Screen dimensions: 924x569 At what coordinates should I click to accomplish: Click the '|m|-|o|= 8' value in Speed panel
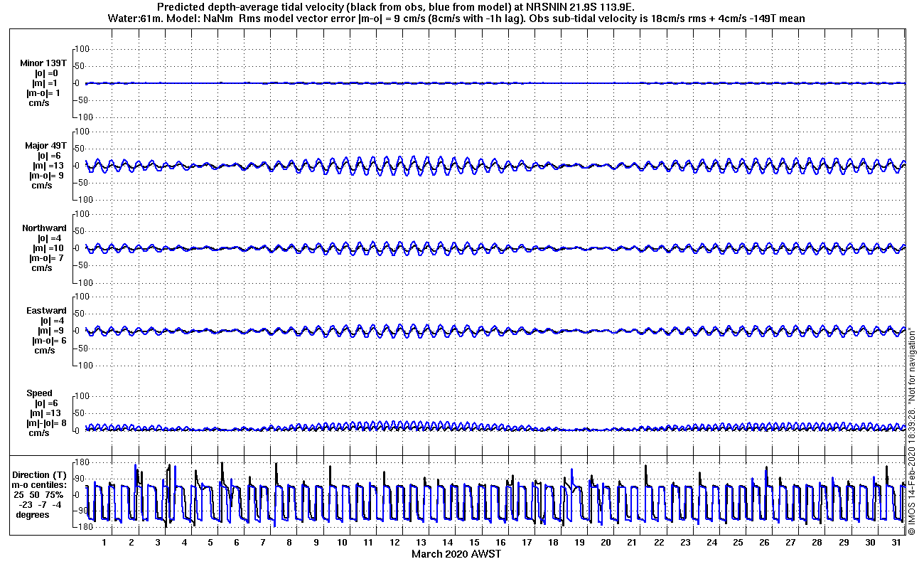(x=48, y=423)
